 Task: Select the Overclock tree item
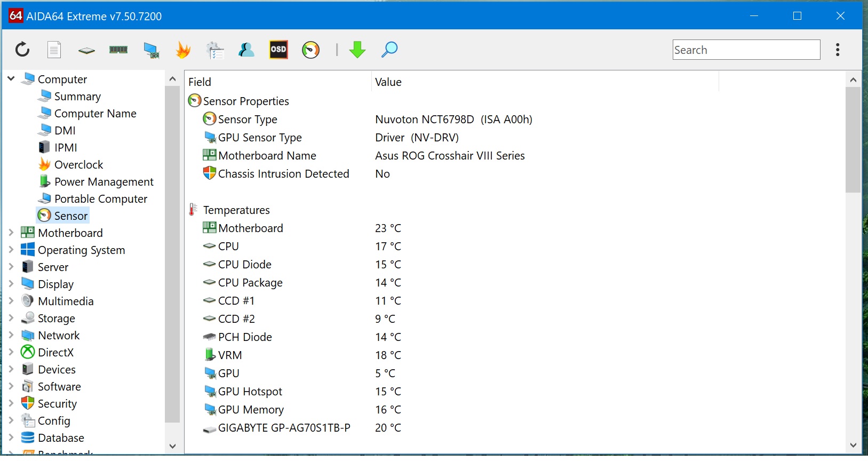78,164
